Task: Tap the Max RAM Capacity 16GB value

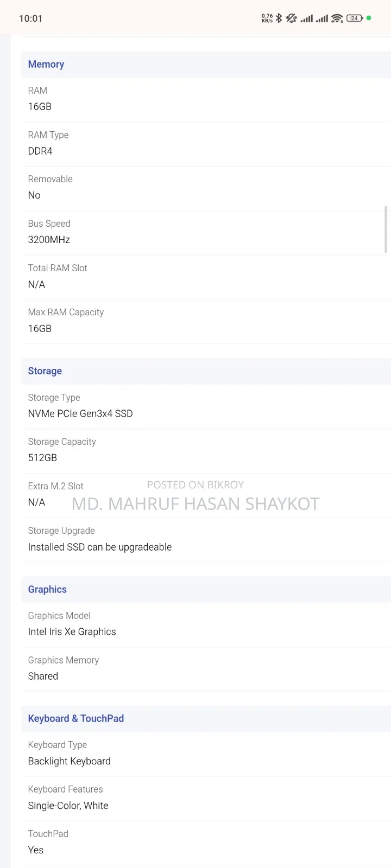Action: point(40,329)
